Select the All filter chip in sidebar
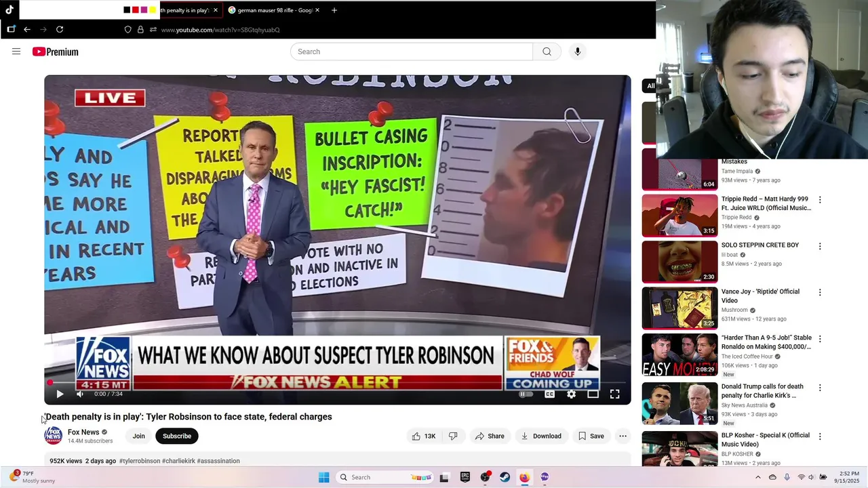 (650, 85)
